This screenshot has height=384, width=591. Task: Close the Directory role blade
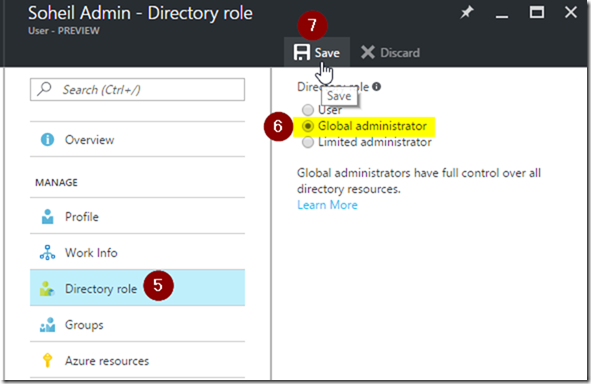(x=571, y=12)
